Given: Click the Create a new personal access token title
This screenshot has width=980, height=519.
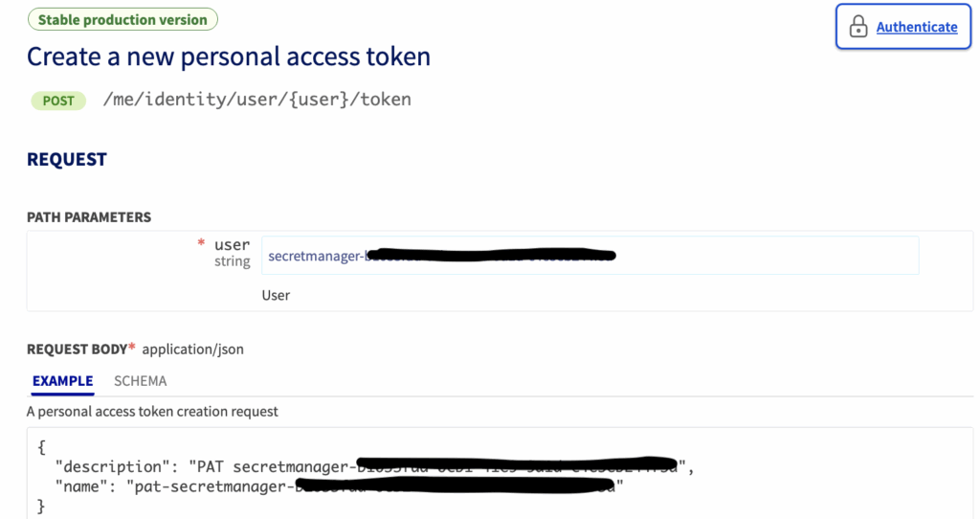Looking at the screenshot, I should click(x=229, y=56).
